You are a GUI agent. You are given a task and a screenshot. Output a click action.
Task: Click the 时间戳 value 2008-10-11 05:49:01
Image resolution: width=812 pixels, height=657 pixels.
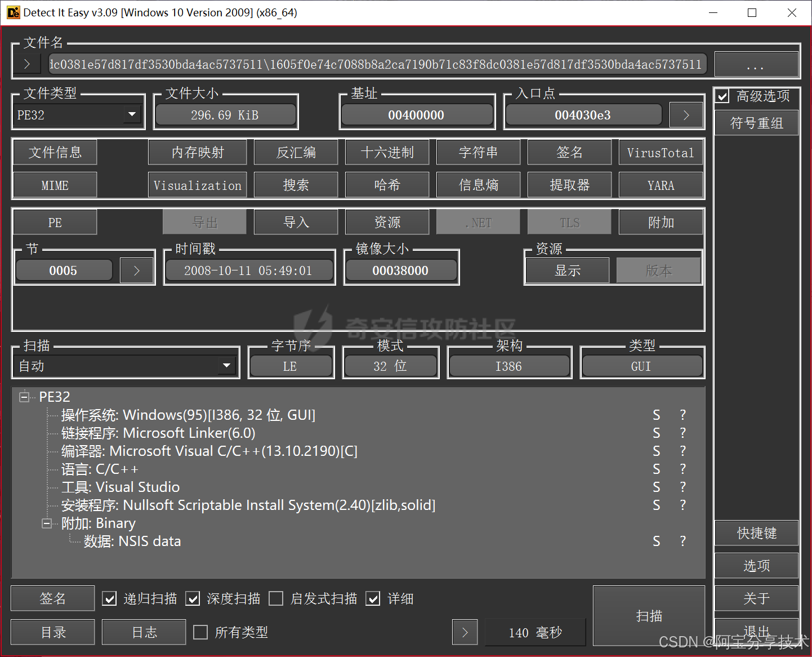pos(248,270)
